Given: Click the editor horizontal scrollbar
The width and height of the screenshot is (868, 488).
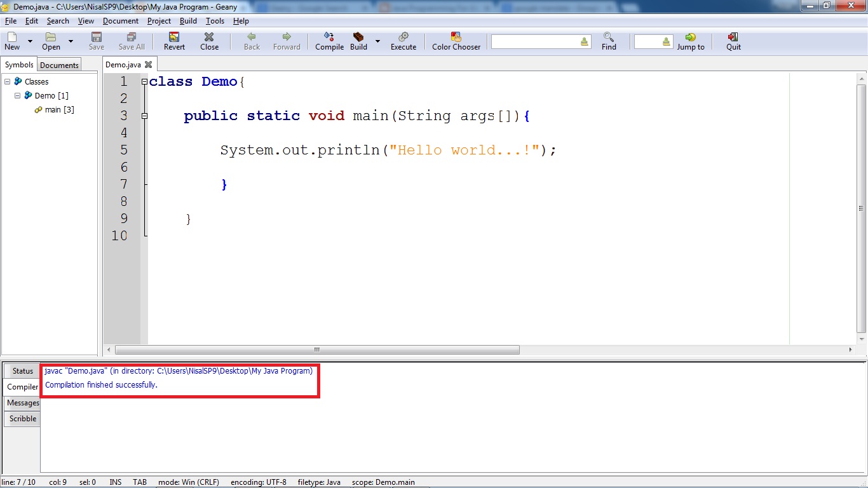Looking at the screenshot, I should (x=317, y=349).
